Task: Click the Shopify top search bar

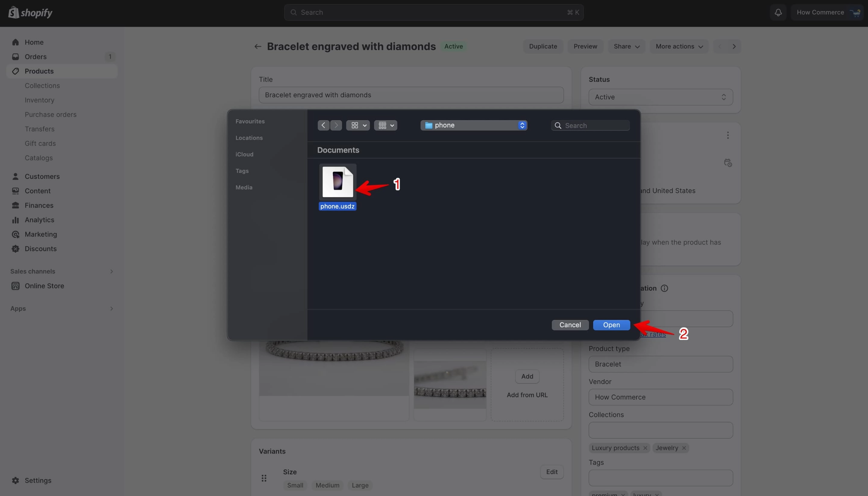Action: coord(434,13)
